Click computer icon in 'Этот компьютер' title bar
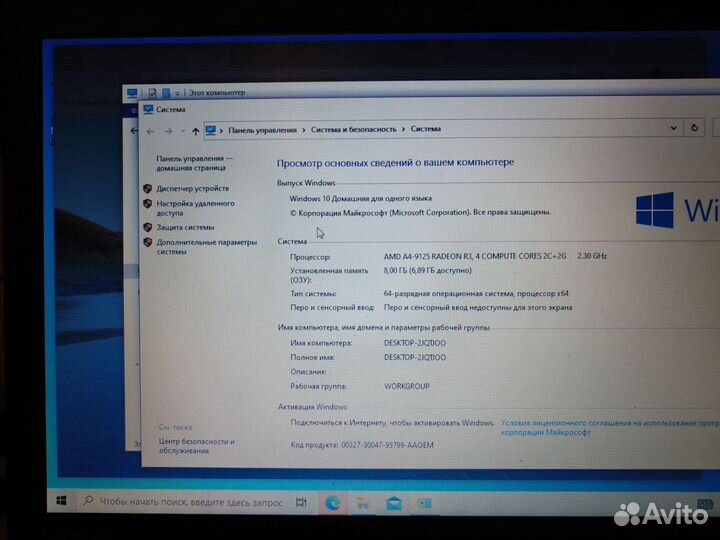This screenshot has width=720, height=540. pyautogui.click(x=132, y=93)
